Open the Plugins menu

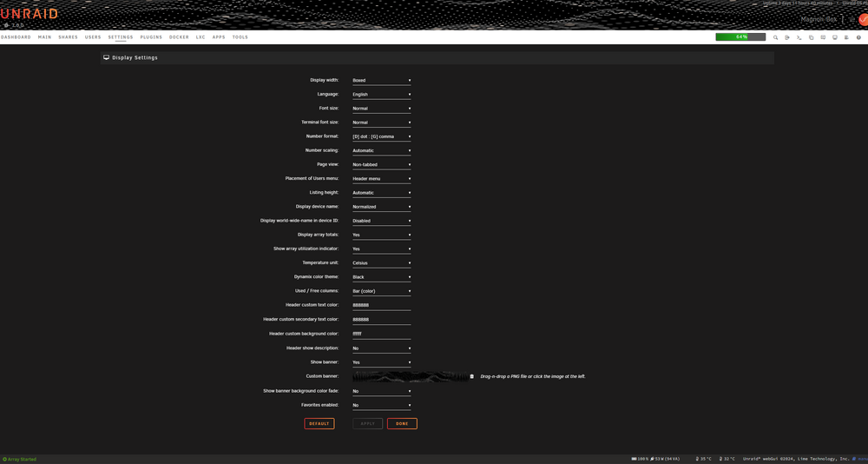click(x=151, y=37)
